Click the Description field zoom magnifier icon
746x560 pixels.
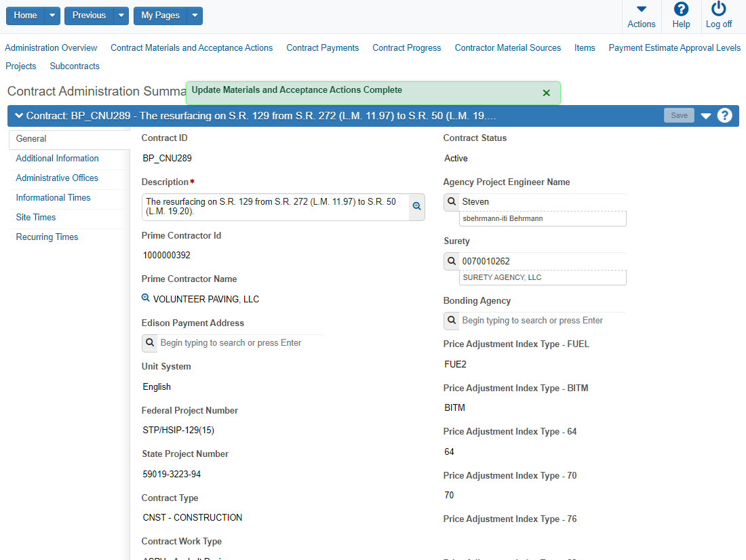[417, 206]
